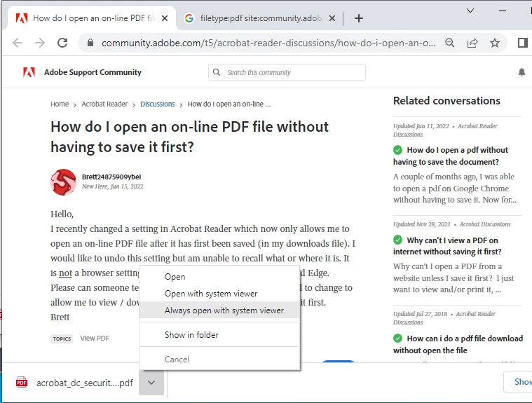Click green check beside 'Why can't I view a PDF'

click(x=397, y=240)
